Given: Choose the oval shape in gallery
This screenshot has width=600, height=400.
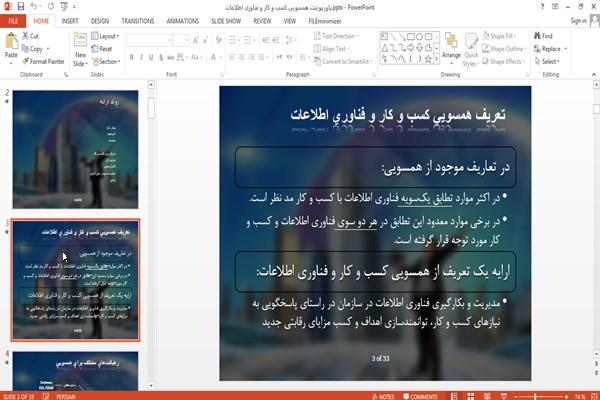Looking at the screenshot, I should 420,36.
